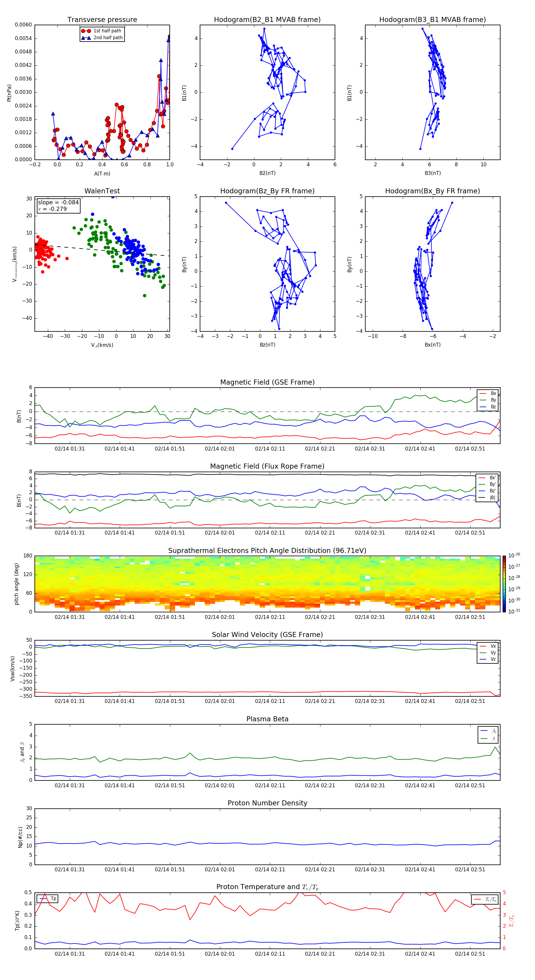Click the 10^-31 colorbar tick label
535x980 pixels.
coord(514,611)
